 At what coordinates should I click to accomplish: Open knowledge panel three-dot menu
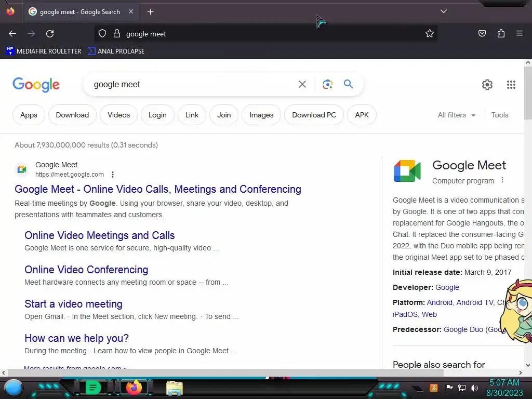(x=502, y=180)
